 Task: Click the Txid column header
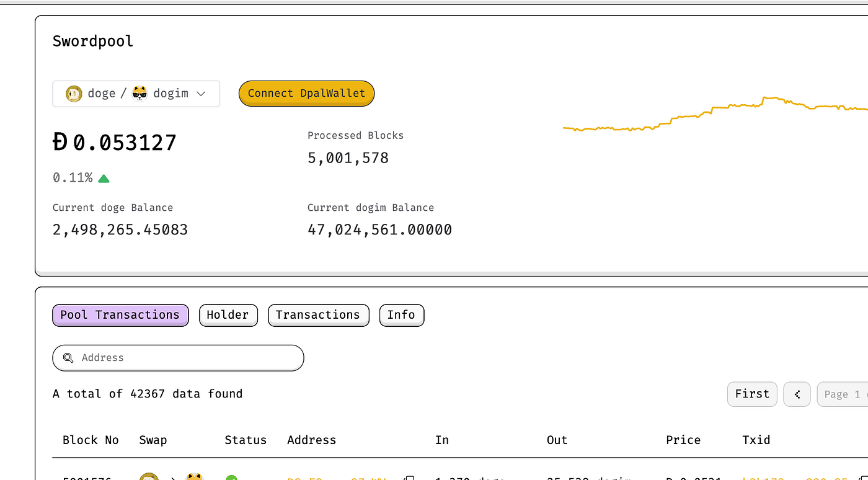[x=756, y=440]
